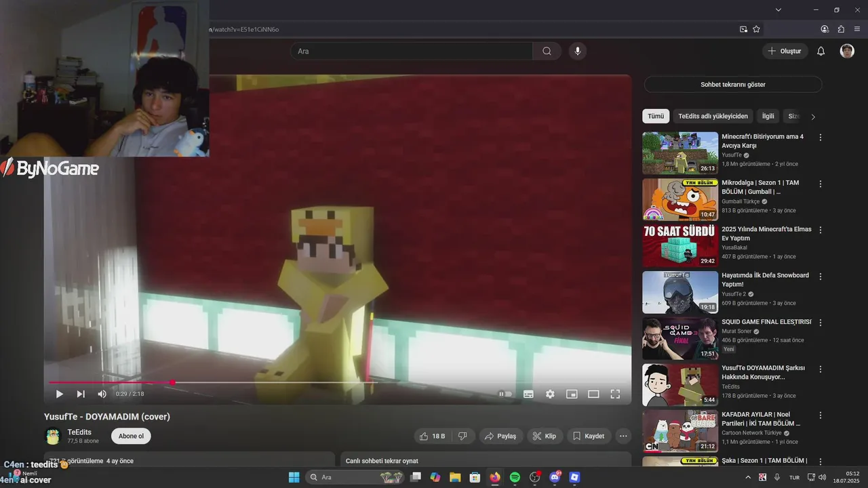This screenshot has height=488, width=868.
Task: Like the video with 18 B
Action: click(x=432, y=436)
